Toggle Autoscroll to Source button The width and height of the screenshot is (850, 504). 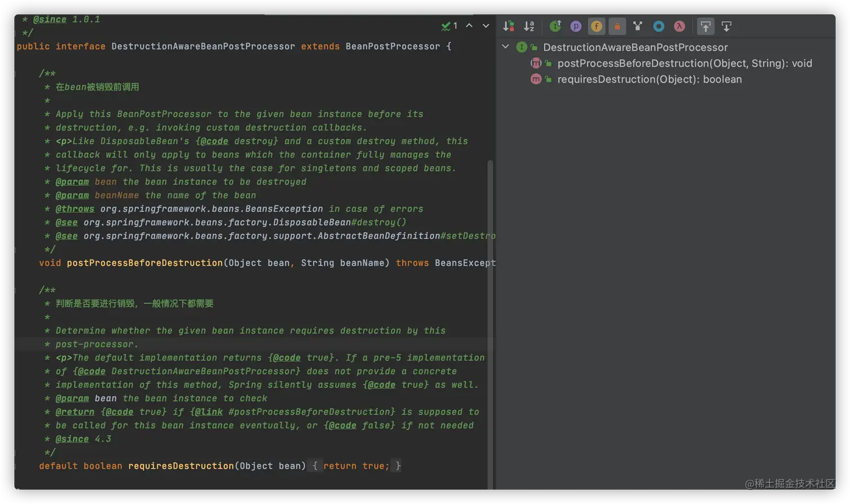tap(706, 26)
